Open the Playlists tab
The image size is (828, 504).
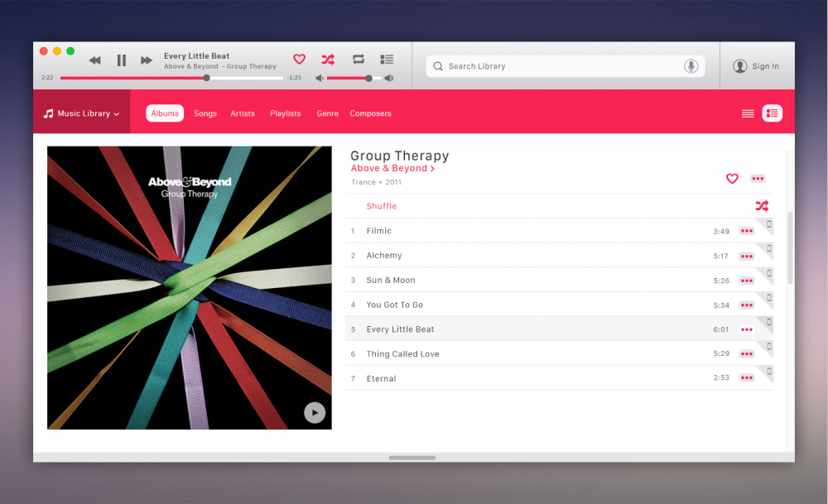coord(285,113)
